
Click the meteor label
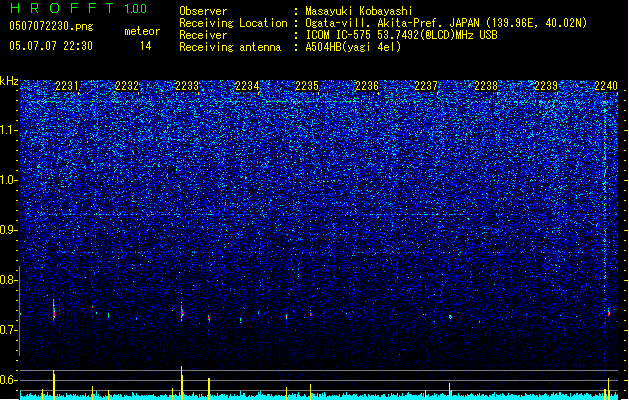pos(142,31)
